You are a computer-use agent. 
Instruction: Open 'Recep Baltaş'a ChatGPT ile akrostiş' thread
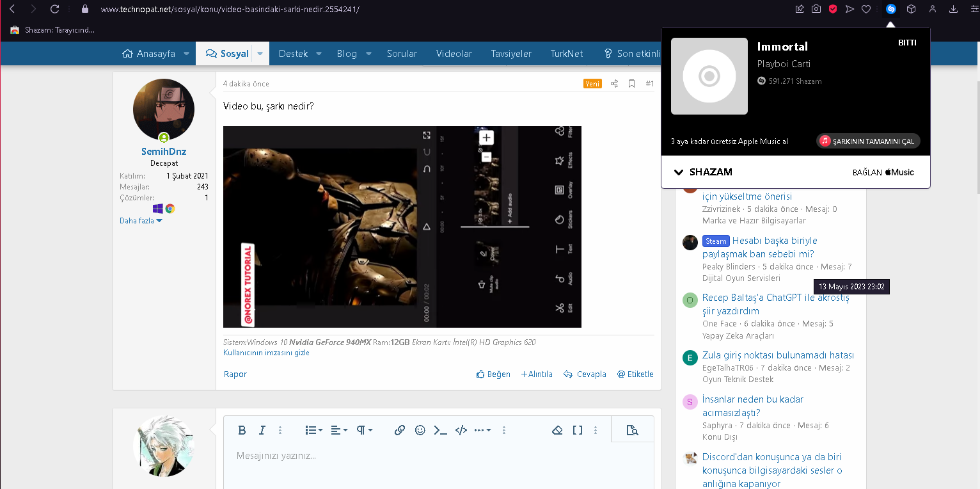tap(776, 305)
